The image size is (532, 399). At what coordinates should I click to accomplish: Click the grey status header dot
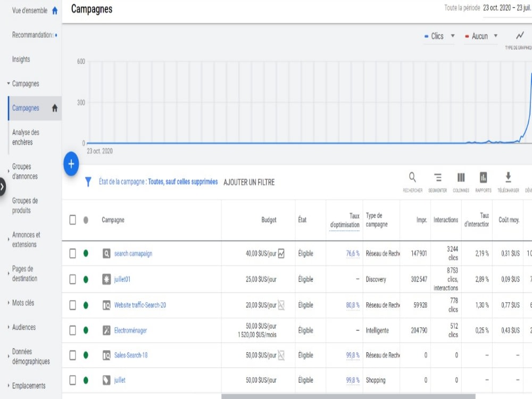(86, 220)
